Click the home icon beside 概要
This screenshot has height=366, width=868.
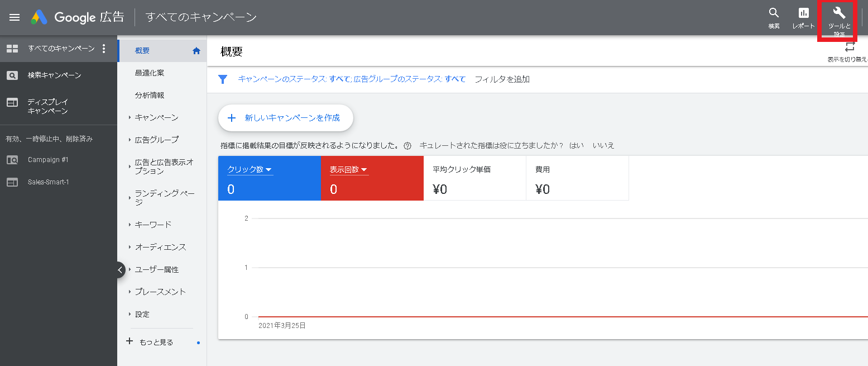point(196,51)
